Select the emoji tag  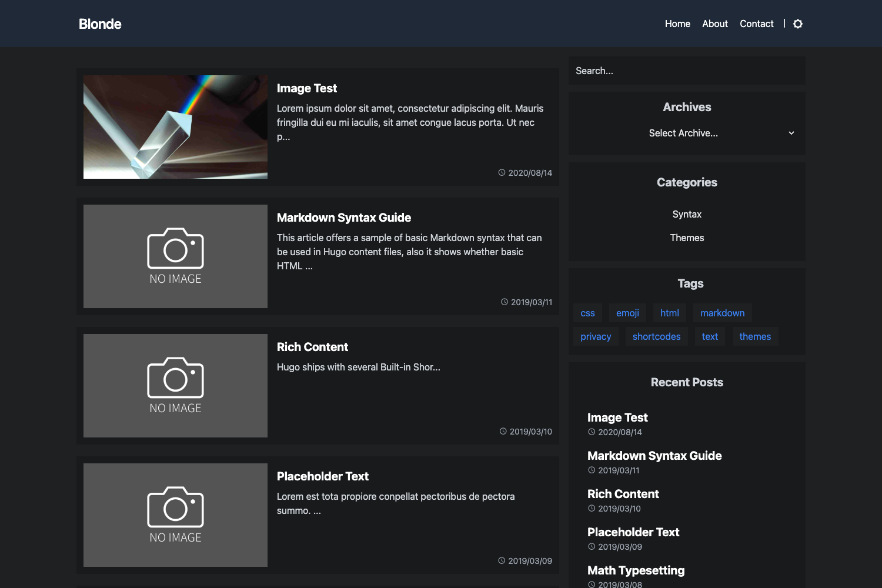click(x=627, y=313)
